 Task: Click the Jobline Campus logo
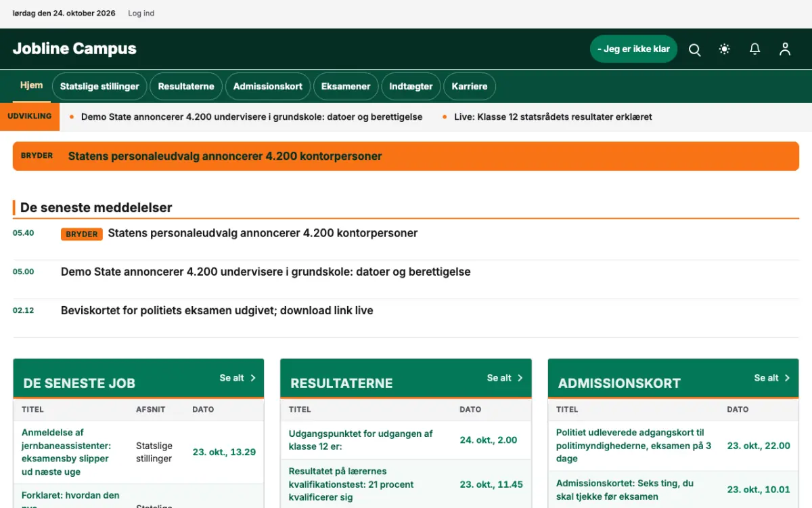pyautogui.click(x=74, y=49)
